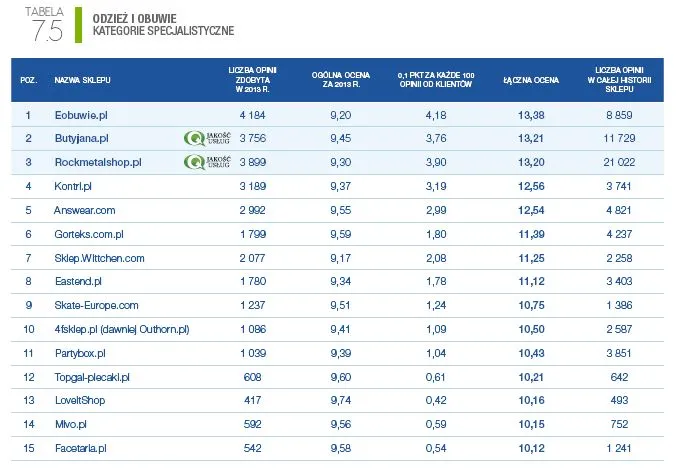Select the Rockmetalshop.pl shop name
Viewport: 696px width, 476px height.
[x=97, y=162]
